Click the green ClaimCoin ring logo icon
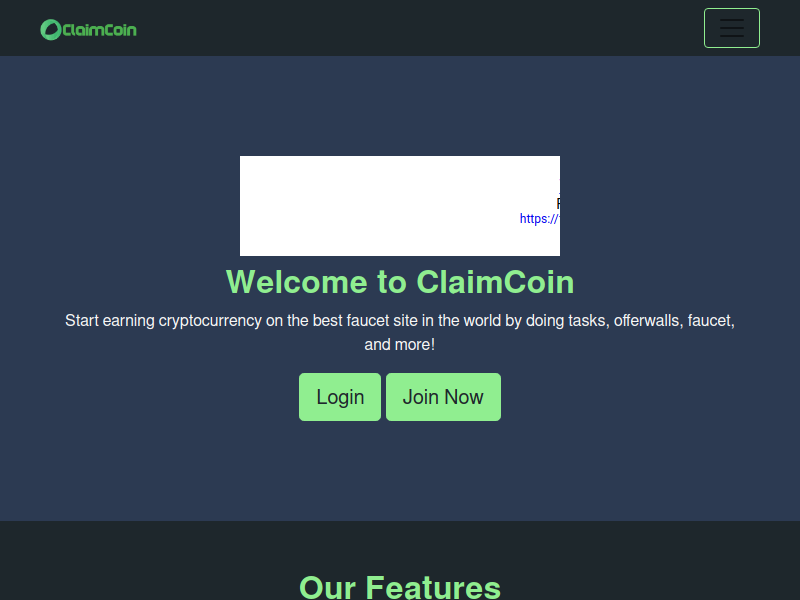Viewport: 800px width, 600px height. tap(51, 30)
